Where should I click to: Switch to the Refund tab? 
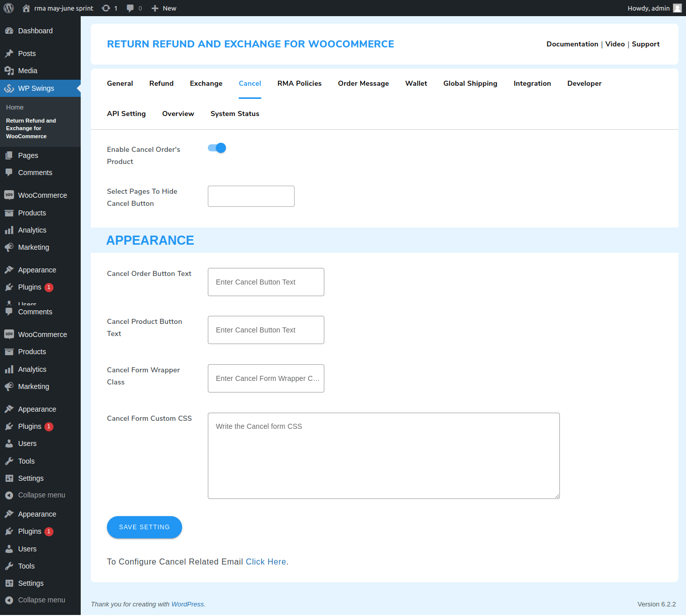(x=161, y=83)
